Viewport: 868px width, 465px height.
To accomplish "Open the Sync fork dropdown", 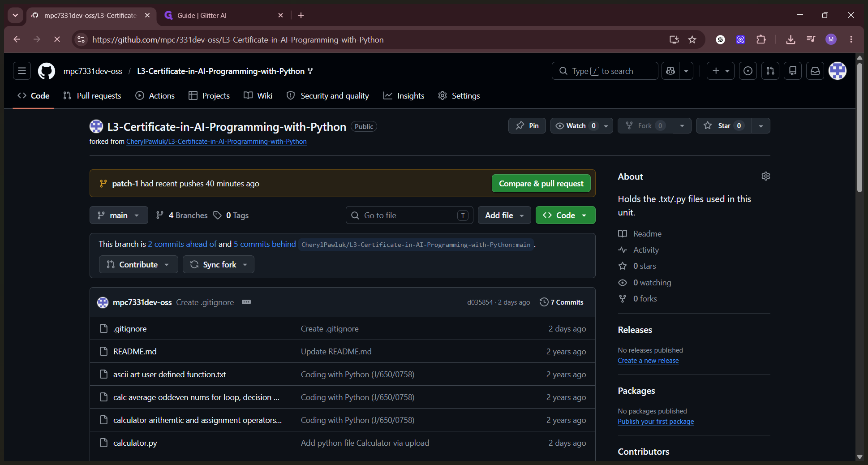I will (218, 264).
